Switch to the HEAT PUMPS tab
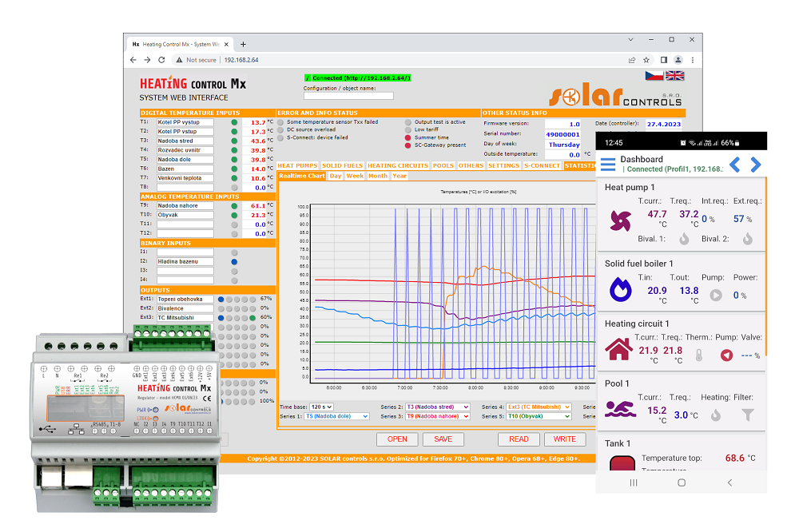Image resolution: width=799 pixels, height=532 pixels. coord(297,165)
